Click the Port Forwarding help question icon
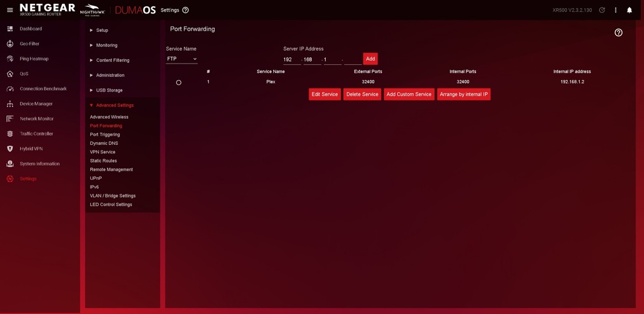Screen dimensions: 644x314 tap(619, 33)
